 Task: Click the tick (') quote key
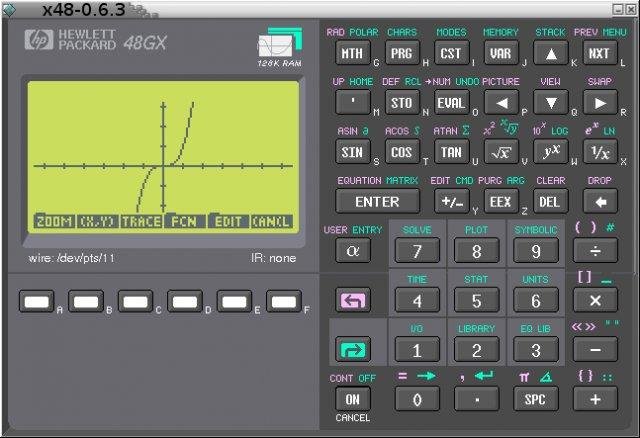coord(352,102)
